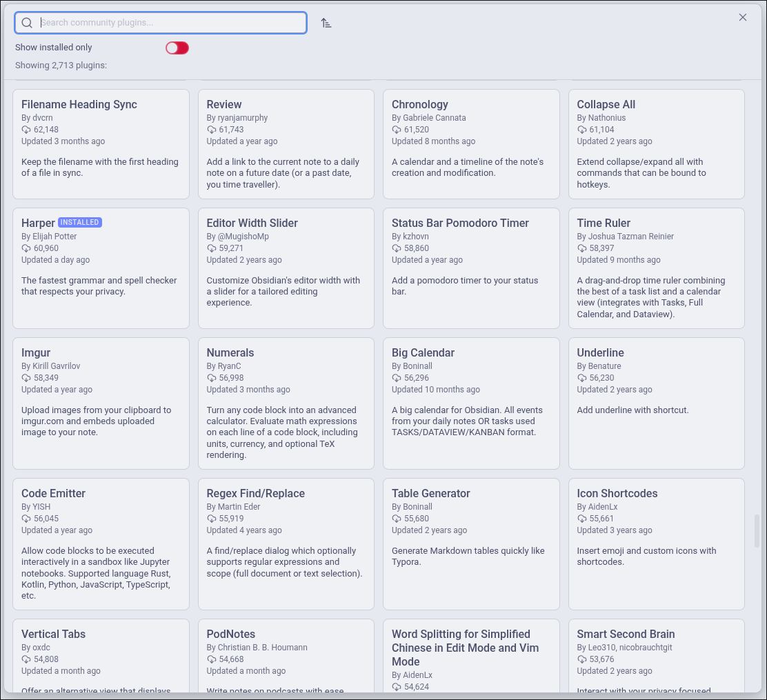The image size is (767, 700).
Task: Click download icon on Big Calendar card
Action: 397,378
